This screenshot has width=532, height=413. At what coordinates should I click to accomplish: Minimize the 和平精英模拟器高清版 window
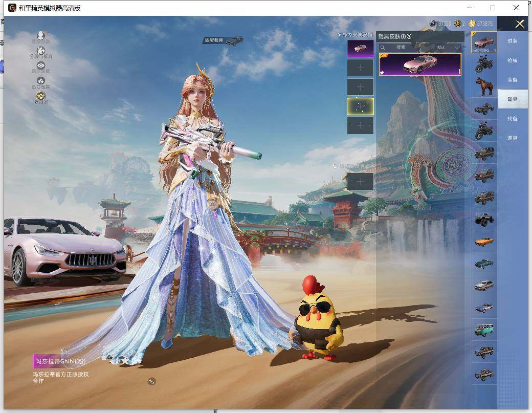(x=470, y=8)
